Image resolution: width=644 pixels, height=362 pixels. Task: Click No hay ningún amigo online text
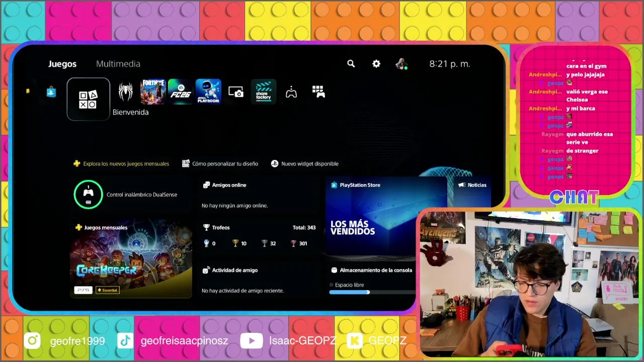point(234,205)
